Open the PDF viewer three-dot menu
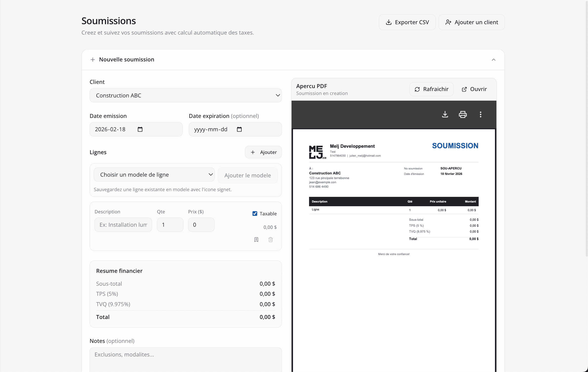This screenshot has height=372, width=588. 480,114
